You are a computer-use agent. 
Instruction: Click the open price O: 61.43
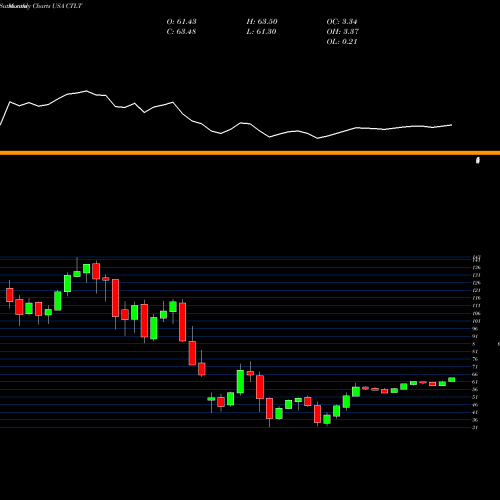click(181, 22)
